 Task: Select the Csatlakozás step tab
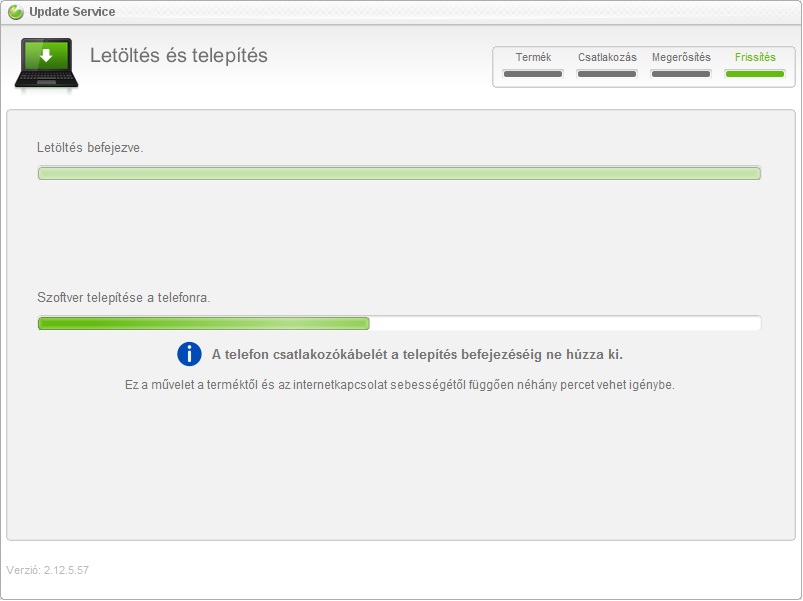coord(607,65)
